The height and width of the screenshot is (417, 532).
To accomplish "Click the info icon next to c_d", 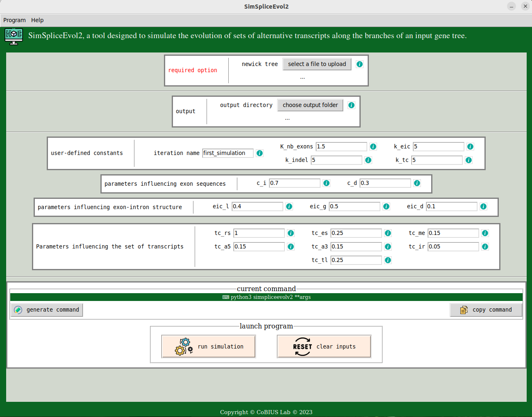I will pyautogui.click(x=417, y=183).
